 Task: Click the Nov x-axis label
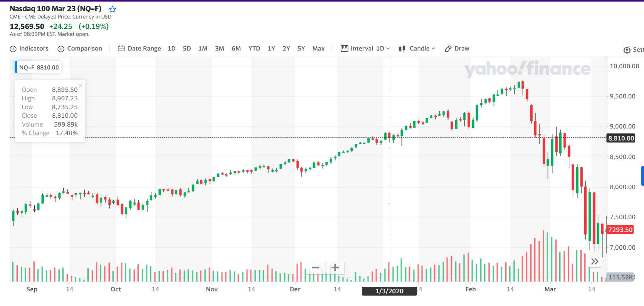click(212, 289)
